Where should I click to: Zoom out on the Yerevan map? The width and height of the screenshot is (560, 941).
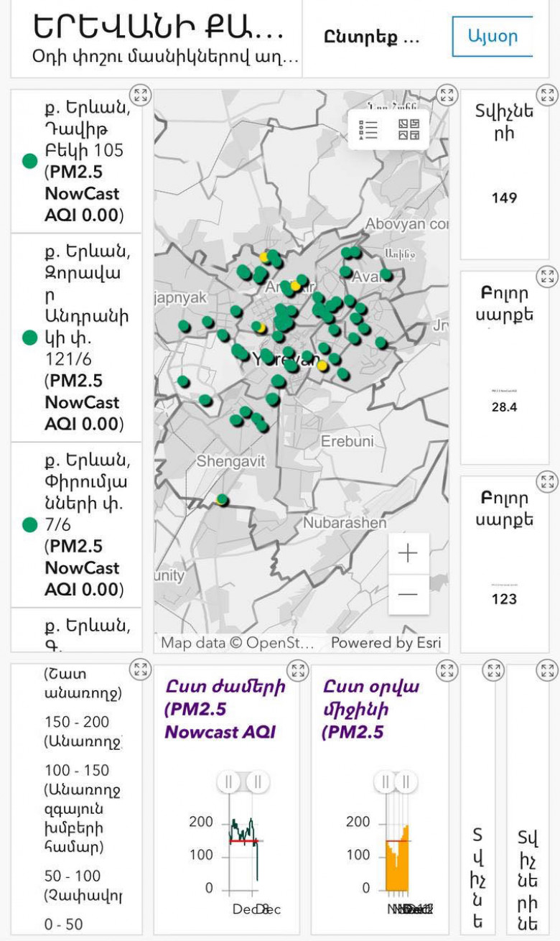pyautogui.click(x=408, y=595)
